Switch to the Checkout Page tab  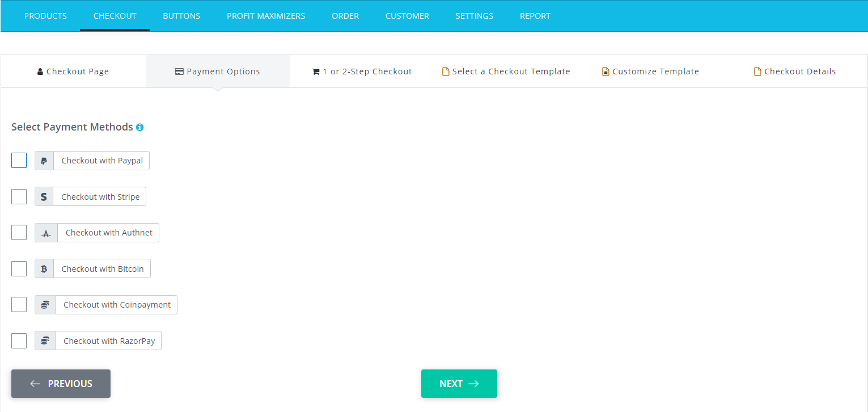[x=73, y=72]
